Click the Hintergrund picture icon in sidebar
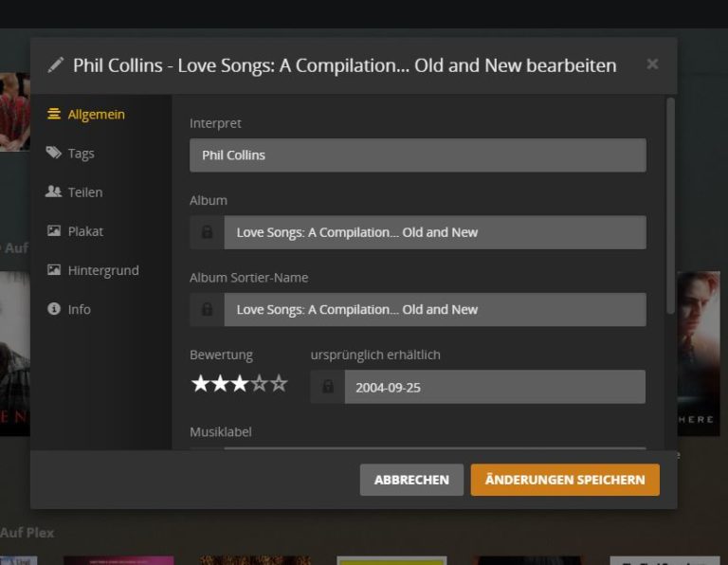The width and height of the screenshot is (728, 565). (x=54, y=269)
